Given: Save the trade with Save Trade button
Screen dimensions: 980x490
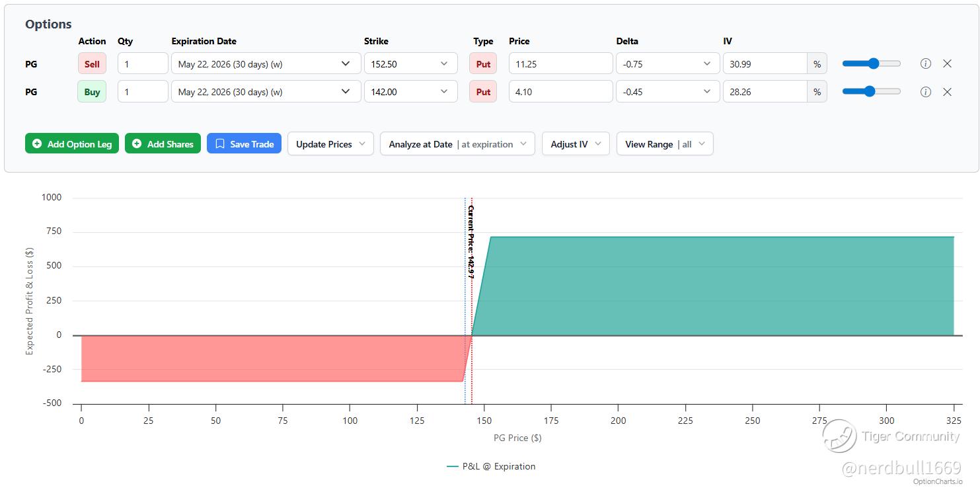Looking at the screenshot, I should (244, 144).
